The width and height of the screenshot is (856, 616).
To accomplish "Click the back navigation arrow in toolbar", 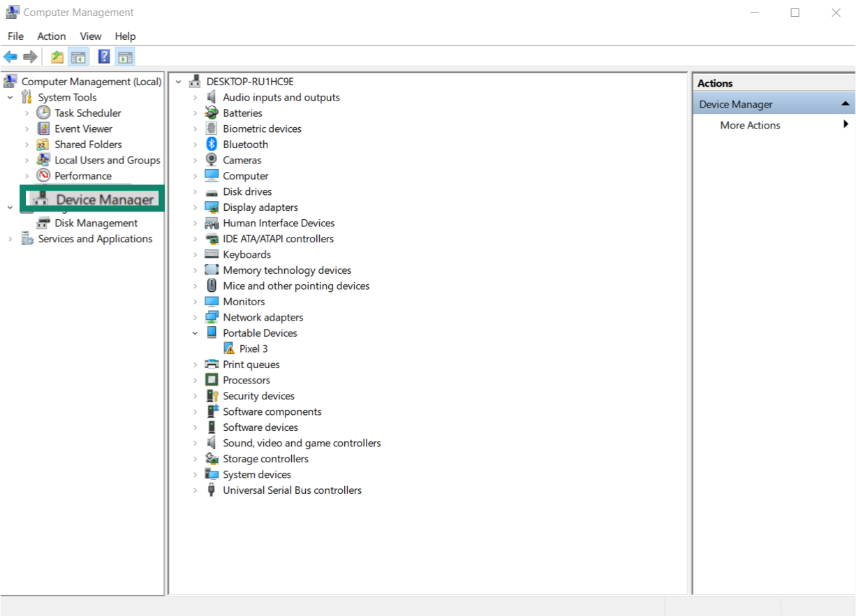I will (10, 57).
